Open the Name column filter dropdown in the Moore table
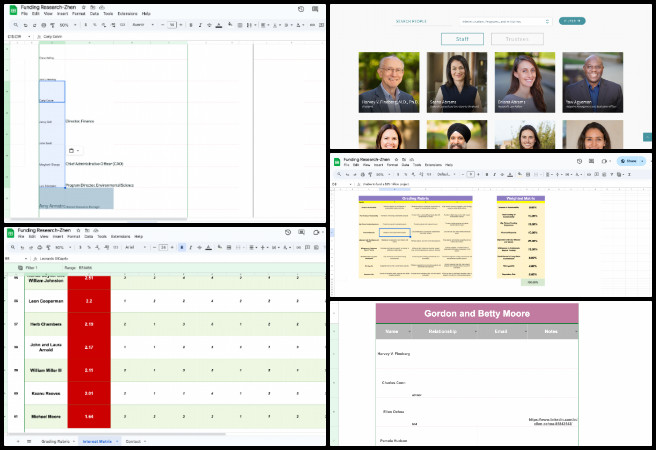656x450 pixels. pyautogui.click(x=410, y=332)
